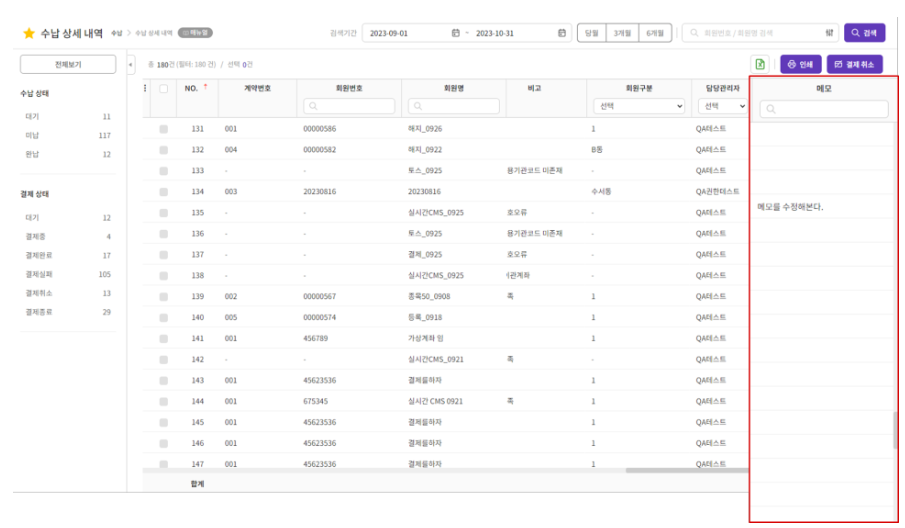Check the checkbox for row 136
This screenshot has width=905, height=528.
pyautogui.click(x=164, y=234)
